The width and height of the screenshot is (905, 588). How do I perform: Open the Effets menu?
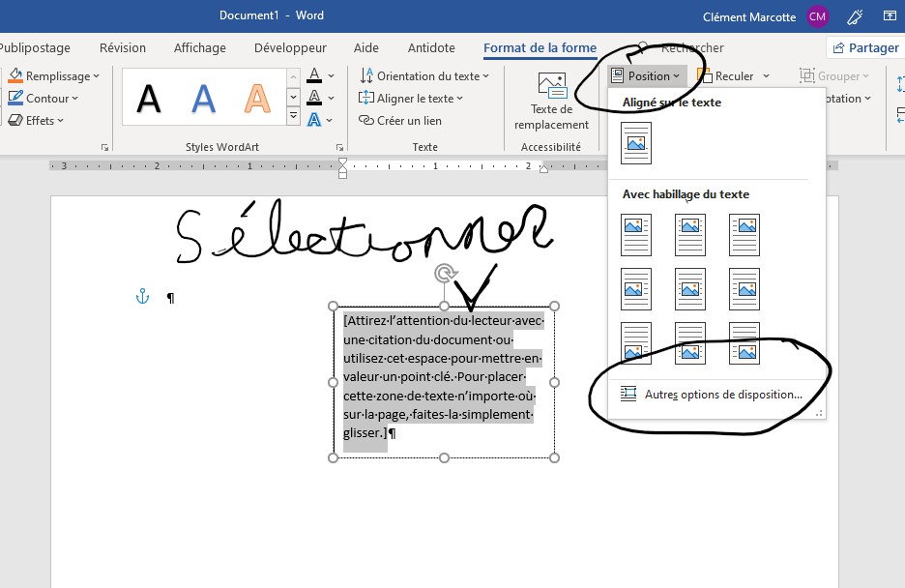coord(36,119)
